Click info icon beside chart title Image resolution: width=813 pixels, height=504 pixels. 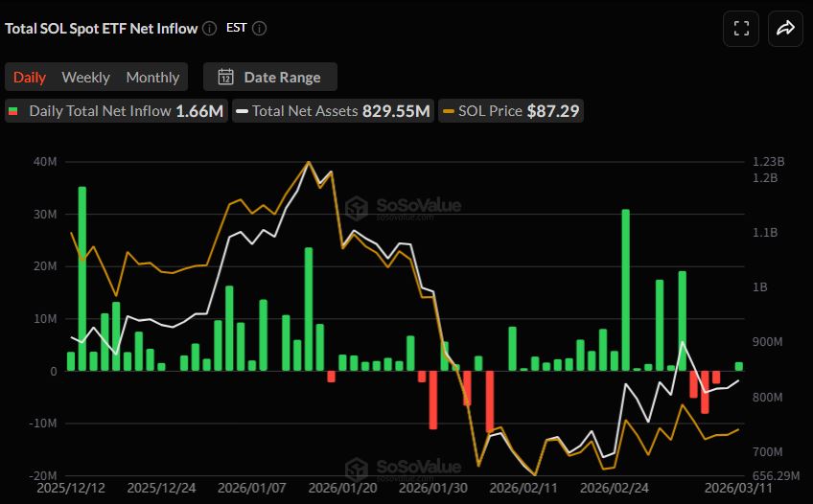208,28
